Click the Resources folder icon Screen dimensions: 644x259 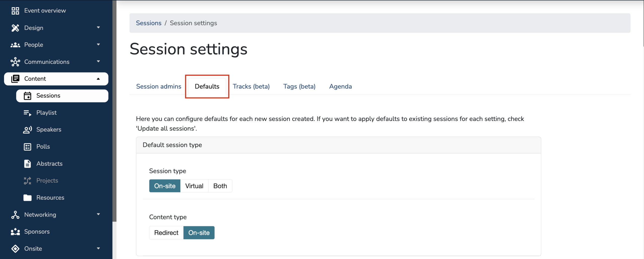[27, 198]
